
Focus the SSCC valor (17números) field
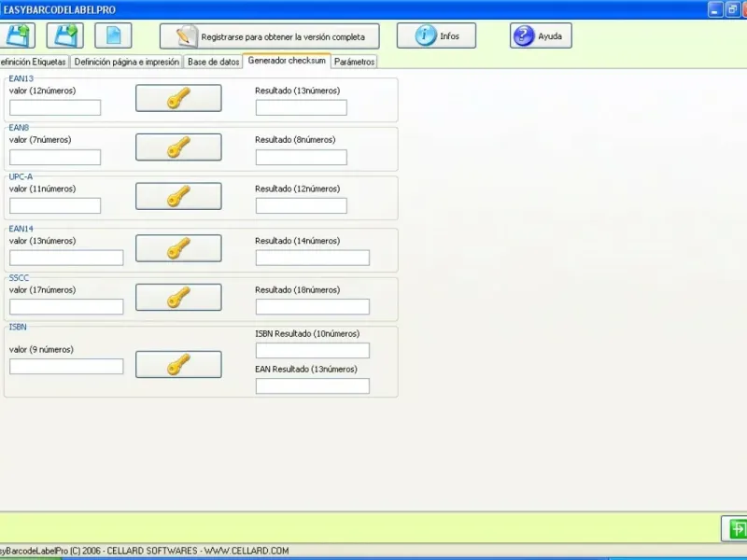click(66, 307)
